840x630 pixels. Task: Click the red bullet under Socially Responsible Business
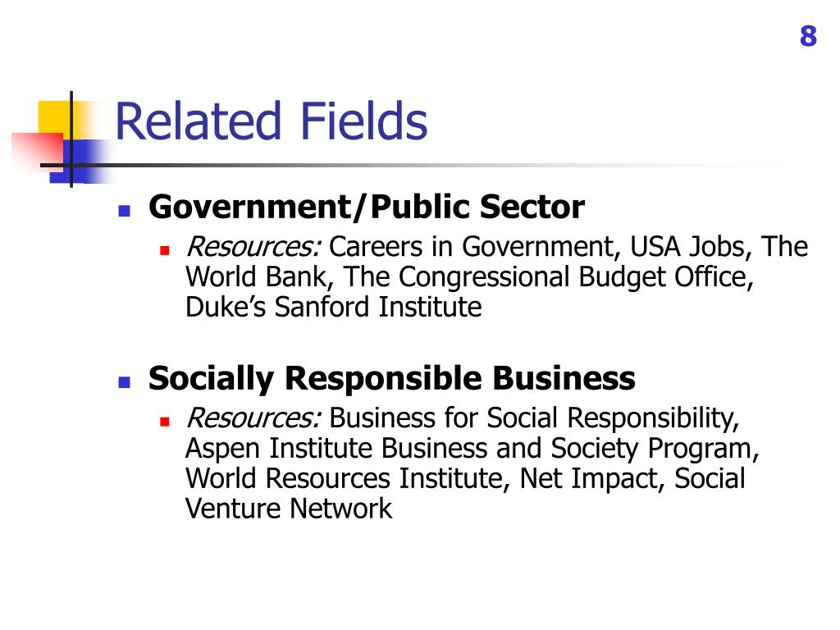[164, 421]
